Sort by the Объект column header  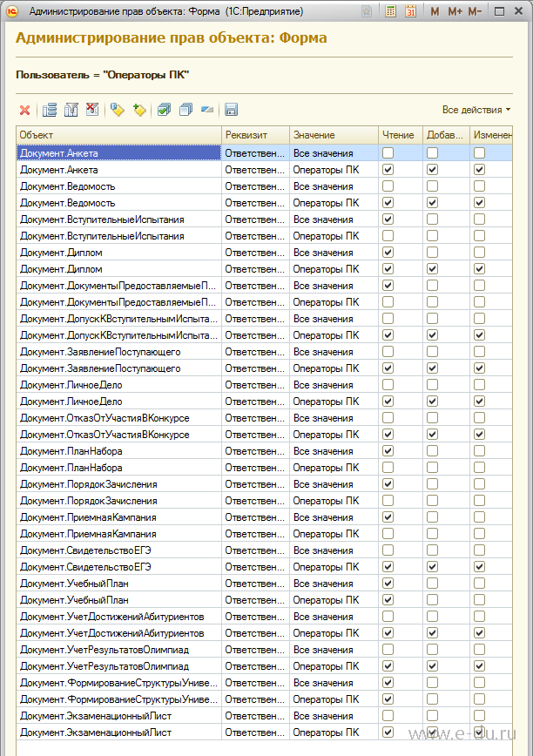click(119, 135)
